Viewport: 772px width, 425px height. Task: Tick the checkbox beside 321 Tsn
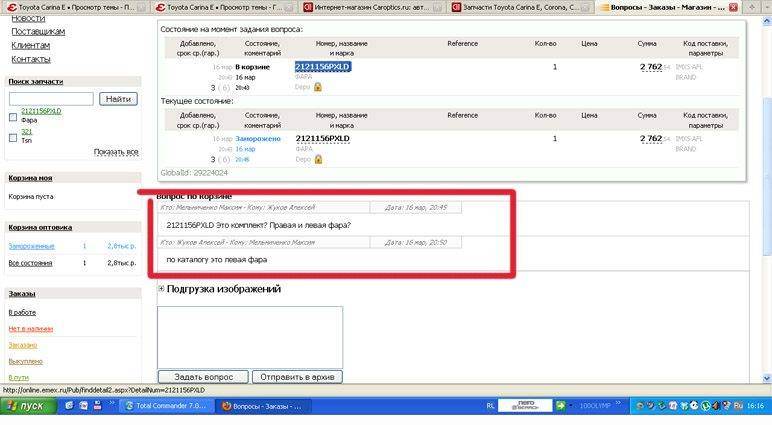13,137
